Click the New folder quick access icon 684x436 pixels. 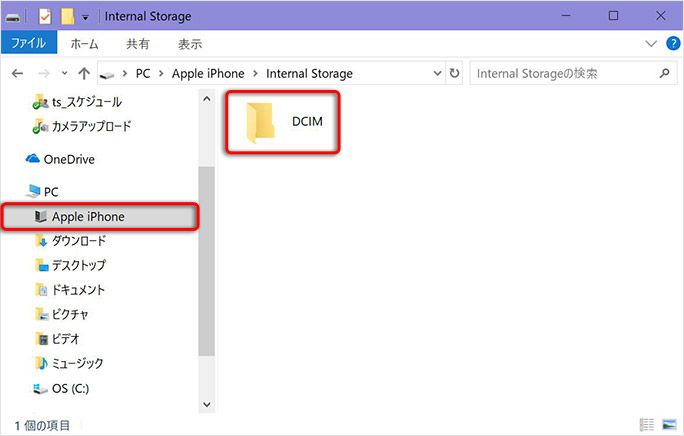[68, 17]
